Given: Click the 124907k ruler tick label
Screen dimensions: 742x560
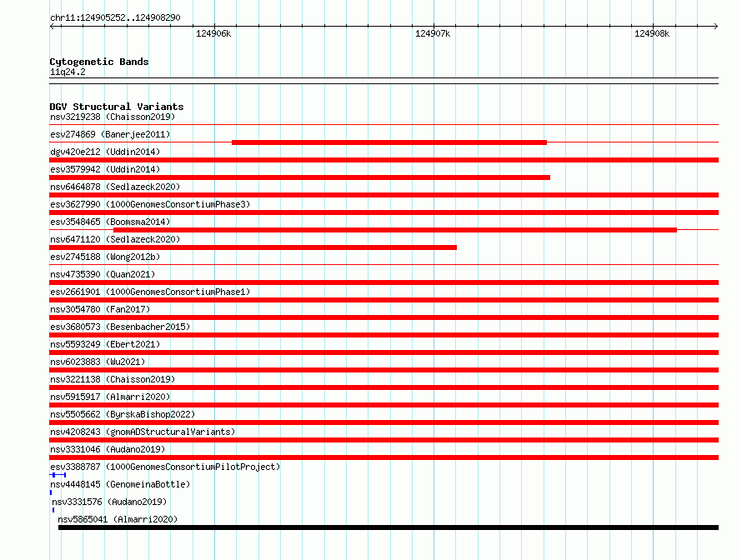Looking at the screenshot, I should [x=433, y=33].
